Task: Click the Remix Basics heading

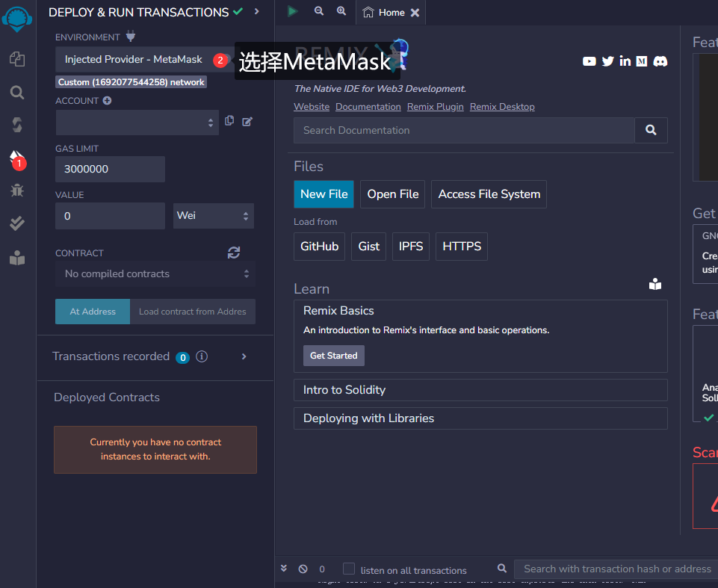Action: tap(338, 311)
